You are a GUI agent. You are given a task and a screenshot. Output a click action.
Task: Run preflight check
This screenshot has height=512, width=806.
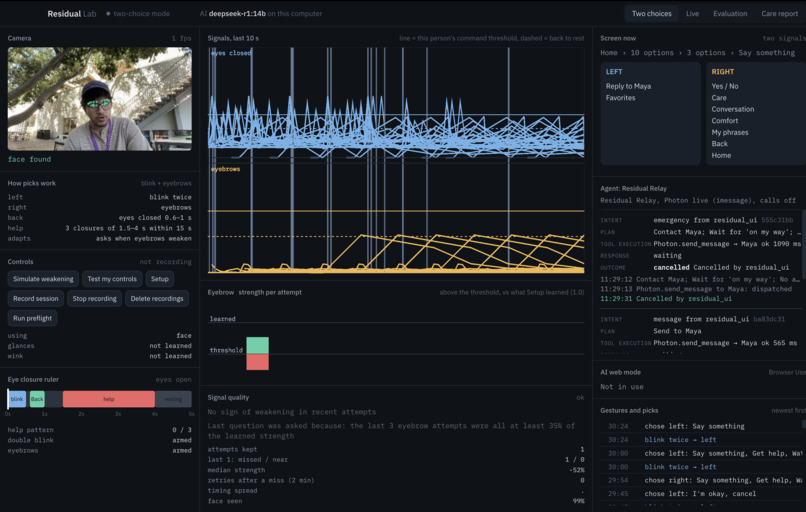coord(32,318)
